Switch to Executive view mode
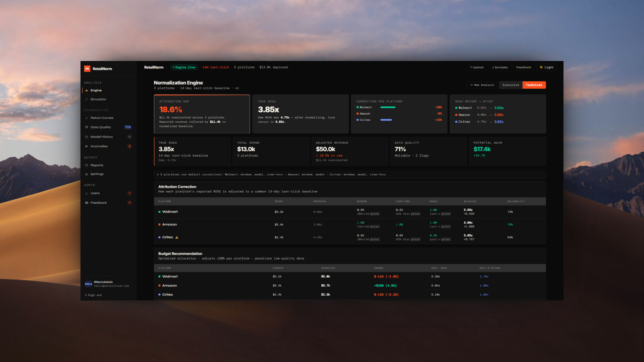644x362 pixels. tap(511, 85)
